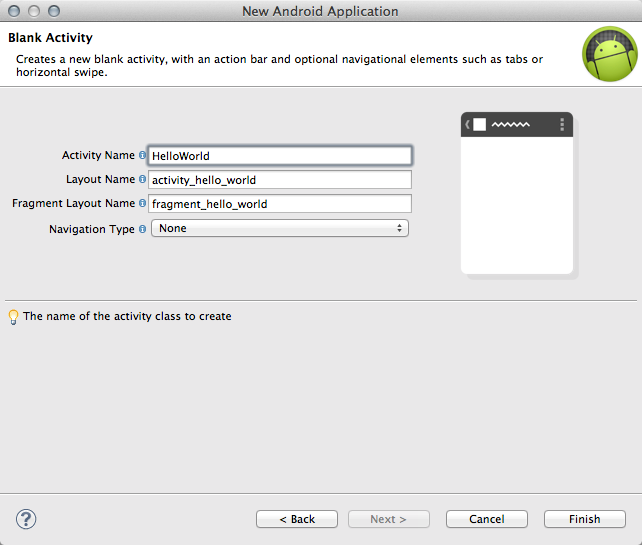Viewport: 642px width, 545px height.
Task: Focus the Activity Name text field
Action: (279, 156)
